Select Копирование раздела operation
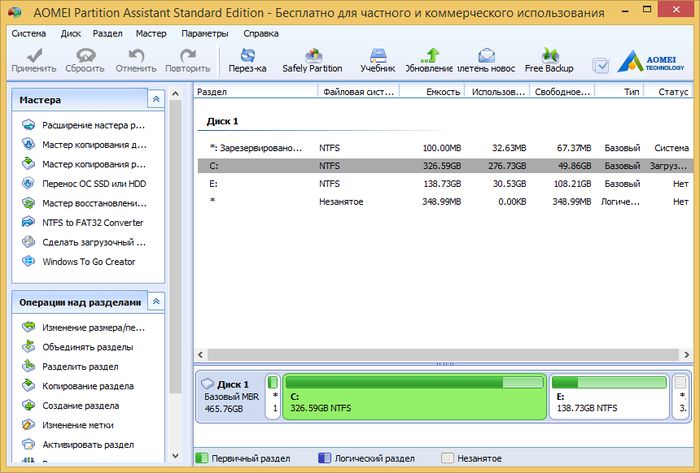Screen dimensions: 700x473 [78, 386]
